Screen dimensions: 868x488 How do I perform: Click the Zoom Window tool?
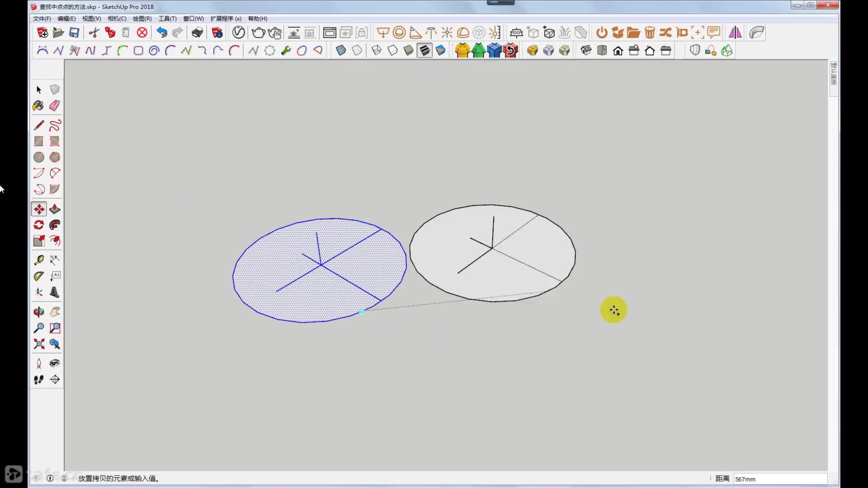(x=55, y=328)
